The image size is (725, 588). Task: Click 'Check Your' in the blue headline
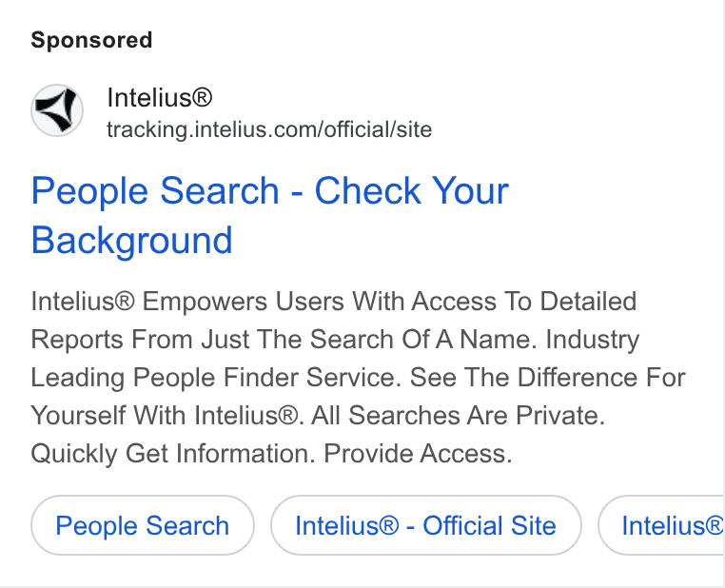pos(412,190)
